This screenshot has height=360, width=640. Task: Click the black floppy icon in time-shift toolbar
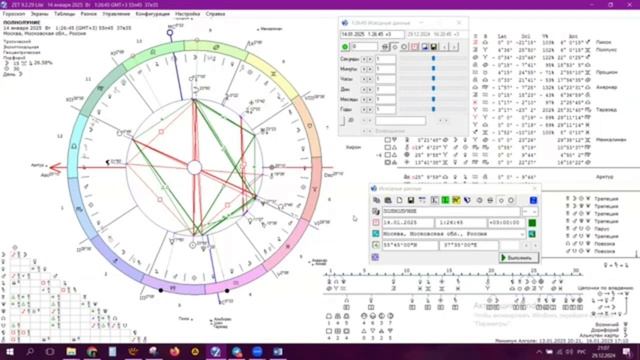click(433, 47)
